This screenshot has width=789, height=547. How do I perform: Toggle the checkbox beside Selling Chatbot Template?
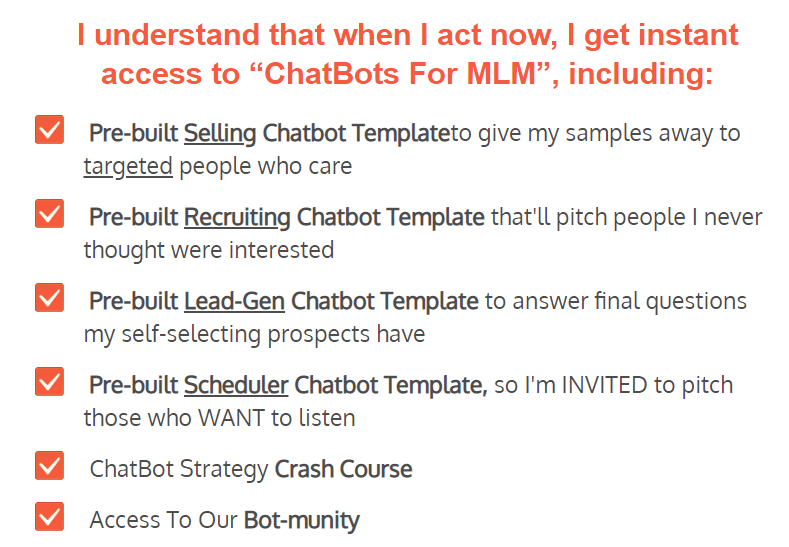tap(49, 130)
